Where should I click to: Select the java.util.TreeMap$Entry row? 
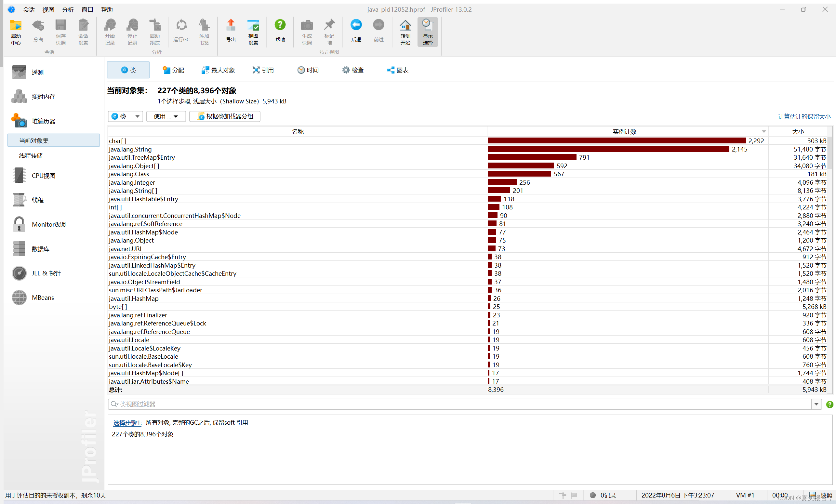tap(468, 157)
